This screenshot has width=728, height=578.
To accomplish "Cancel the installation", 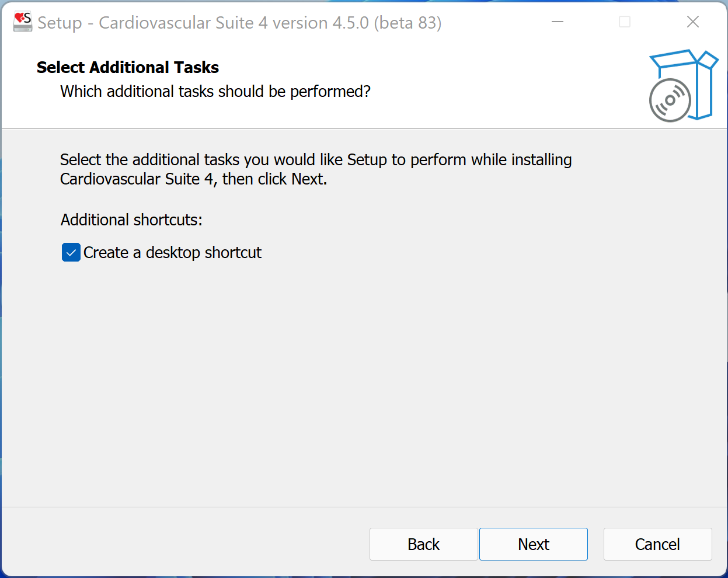I will tap(657, 544).
